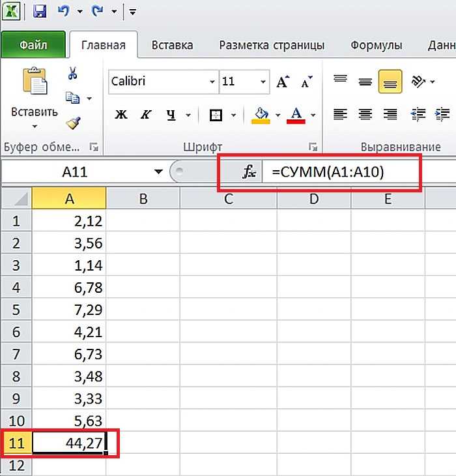Customize the Quick Access Toolbar dropdown

pyautogui.click(x=132, y=12)
